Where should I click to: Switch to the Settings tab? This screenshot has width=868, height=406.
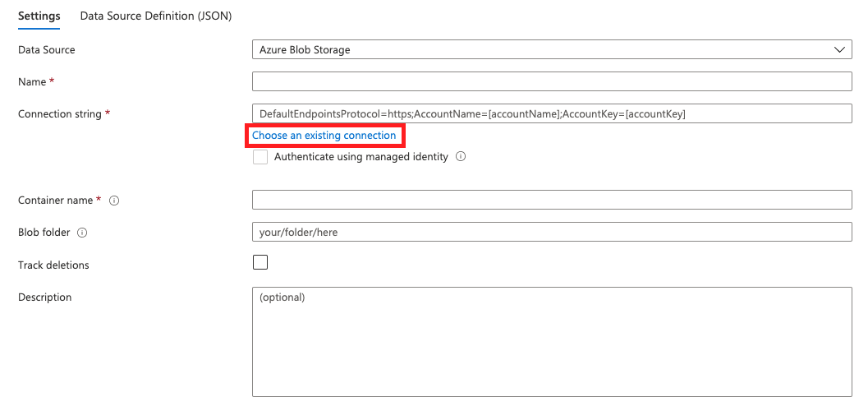(x=39, y=16)
